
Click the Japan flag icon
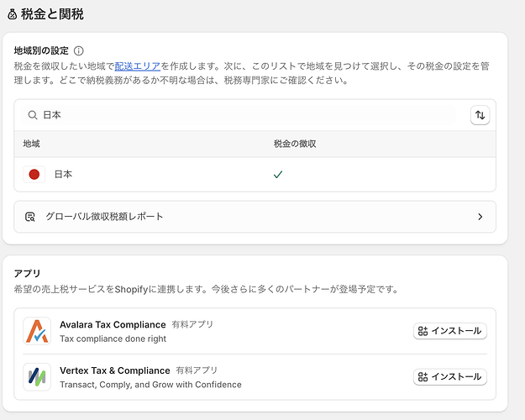click(x=34, y=175)
